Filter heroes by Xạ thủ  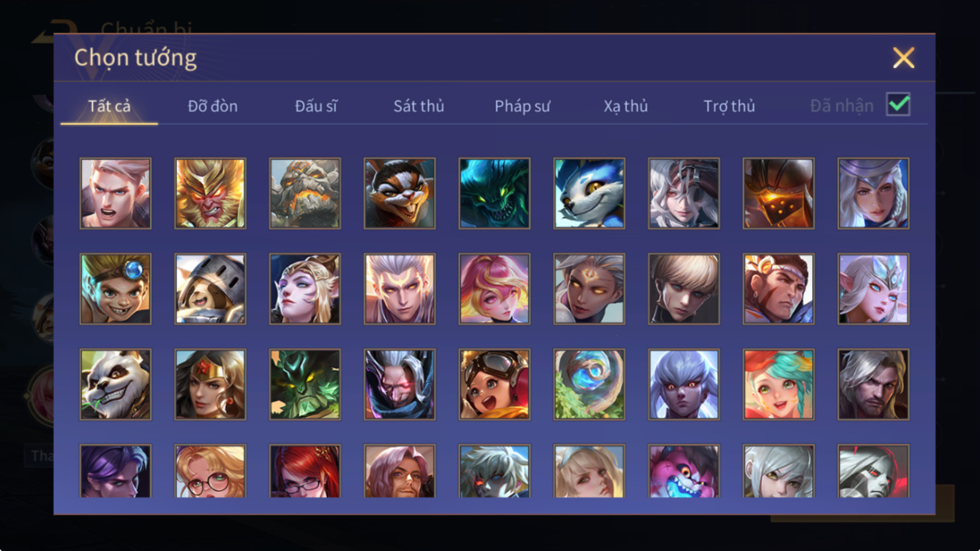pos(626,106)
